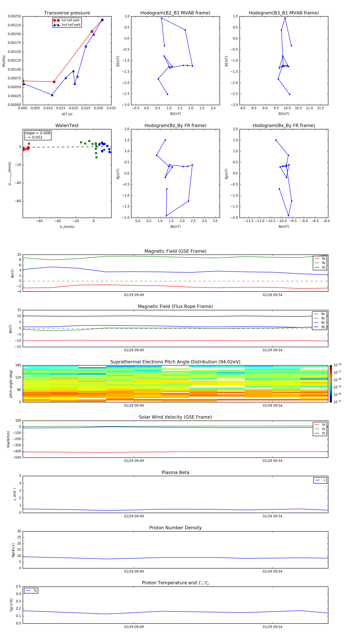Select the Vy entry in velocity legend
The width and height of the screenshot is (351, 644).
click(320, 429)
